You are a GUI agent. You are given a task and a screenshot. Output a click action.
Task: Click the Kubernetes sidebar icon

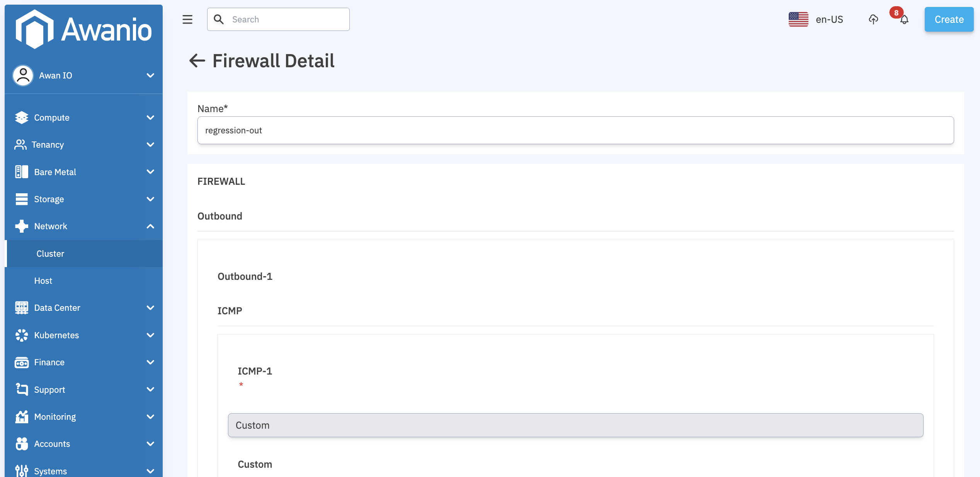[22, 335]
